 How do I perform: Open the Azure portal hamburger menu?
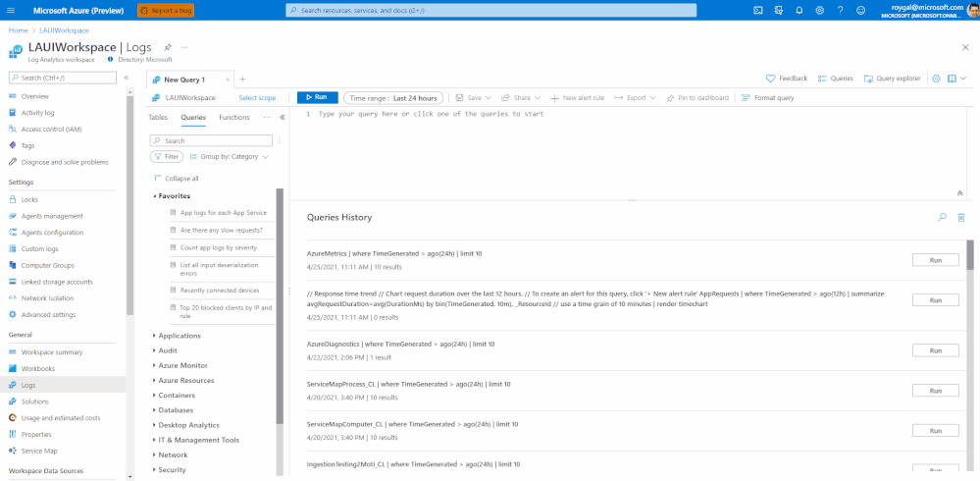[13, 10]
